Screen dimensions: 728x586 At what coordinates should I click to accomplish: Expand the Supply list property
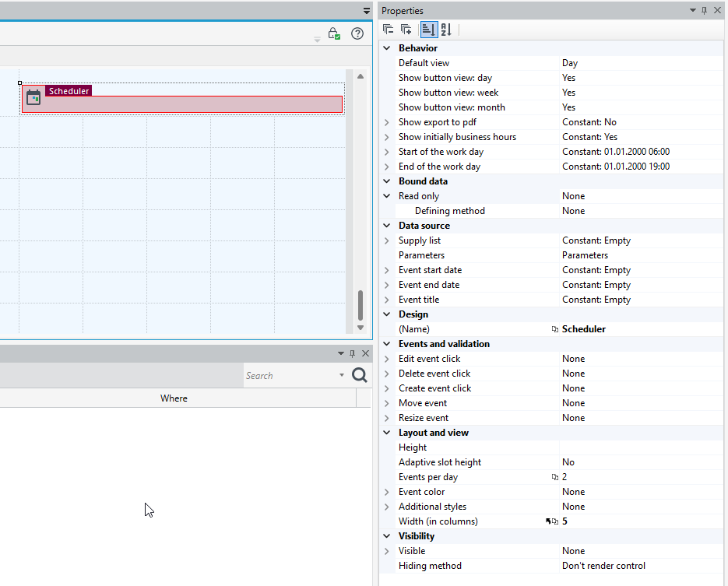387,240
